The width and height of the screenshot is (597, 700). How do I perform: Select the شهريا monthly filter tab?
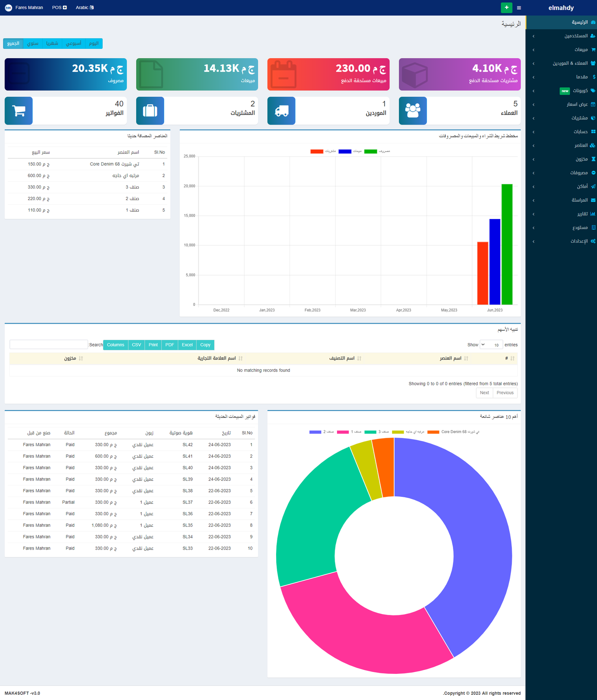pyautogui.click(x=52, y=43)
